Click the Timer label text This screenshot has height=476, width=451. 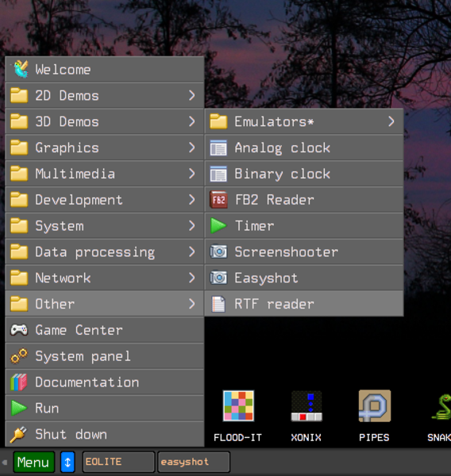tap(255, 226)
